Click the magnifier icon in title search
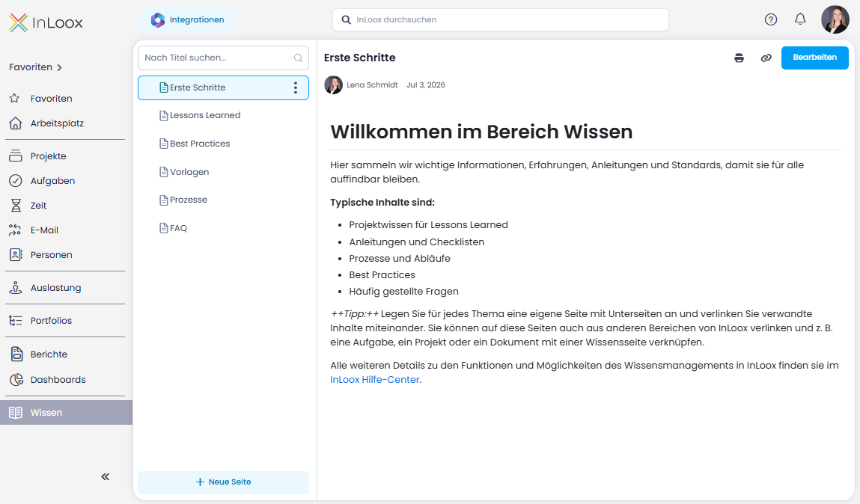 click(x=299, y=58)
